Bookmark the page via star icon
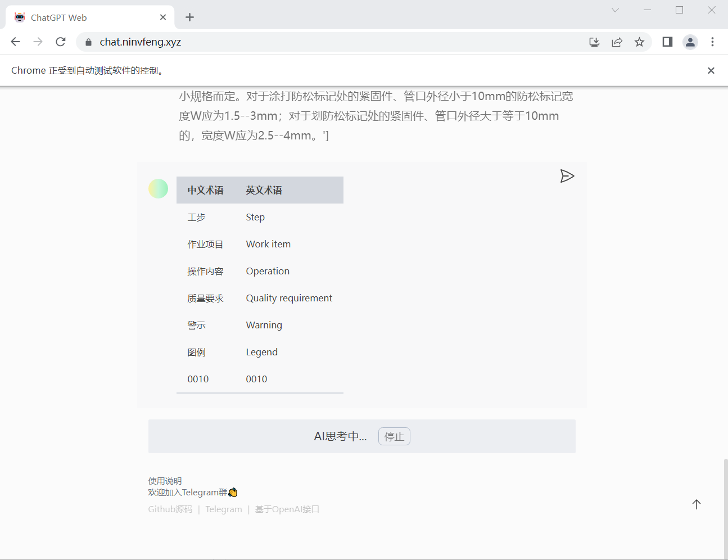 point(639,42)
